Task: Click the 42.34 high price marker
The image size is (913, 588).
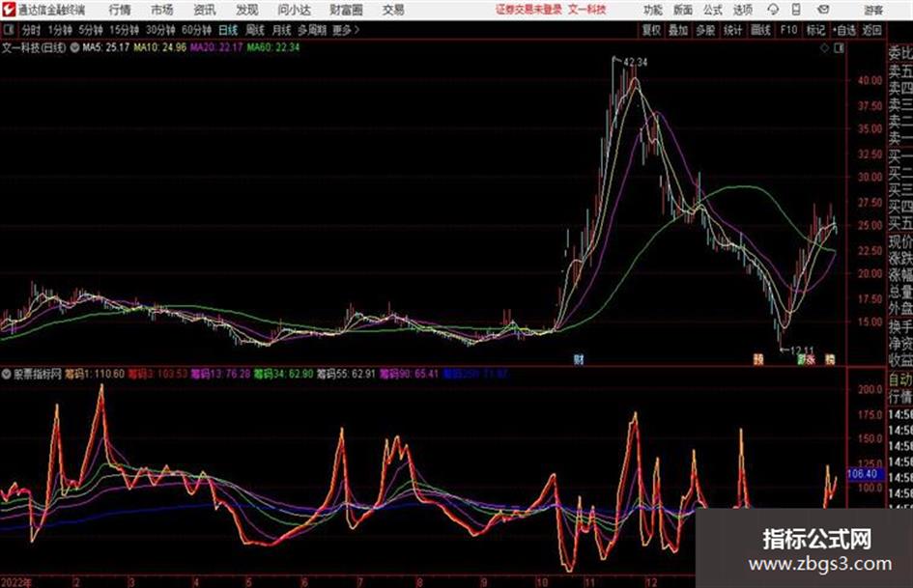Action: click(x=635, y=62)
